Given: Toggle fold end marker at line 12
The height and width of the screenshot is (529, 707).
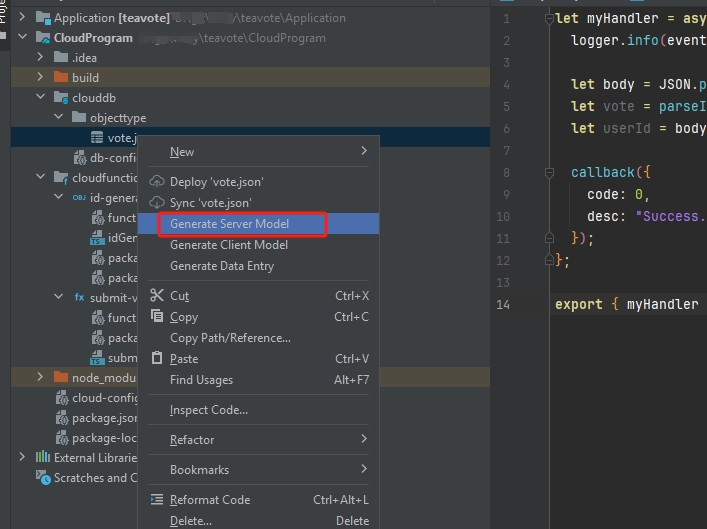Looking at the screenshot, I should pyautogui.click(x=549, y=260).
